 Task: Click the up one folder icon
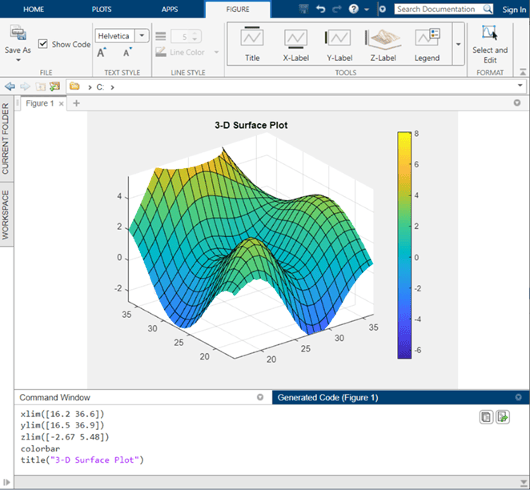[40, 87]
